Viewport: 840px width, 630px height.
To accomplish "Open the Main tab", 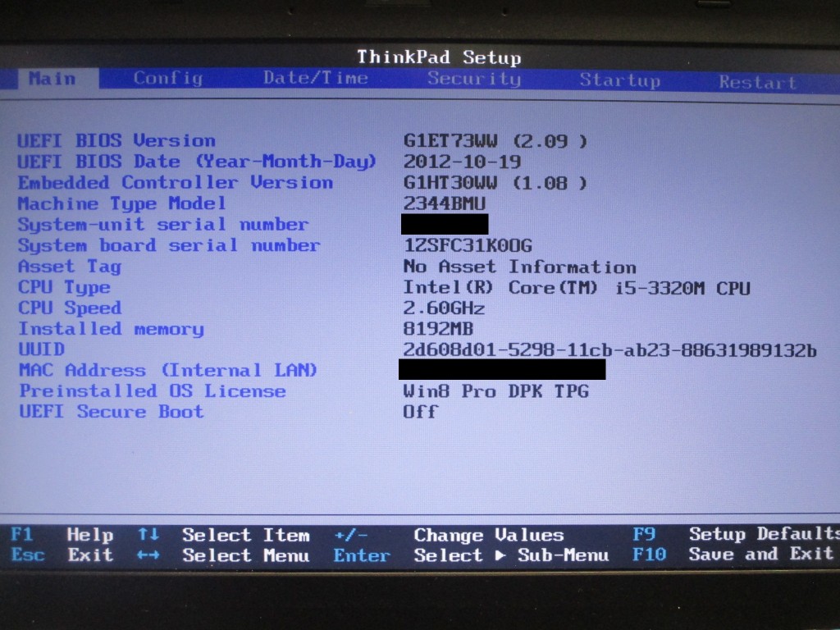I will [52, 79].
